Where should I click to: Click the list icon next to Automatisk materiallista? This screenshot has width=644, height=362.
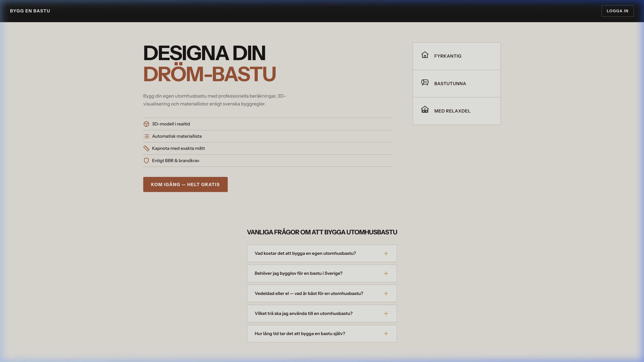(x=146, y=136)
